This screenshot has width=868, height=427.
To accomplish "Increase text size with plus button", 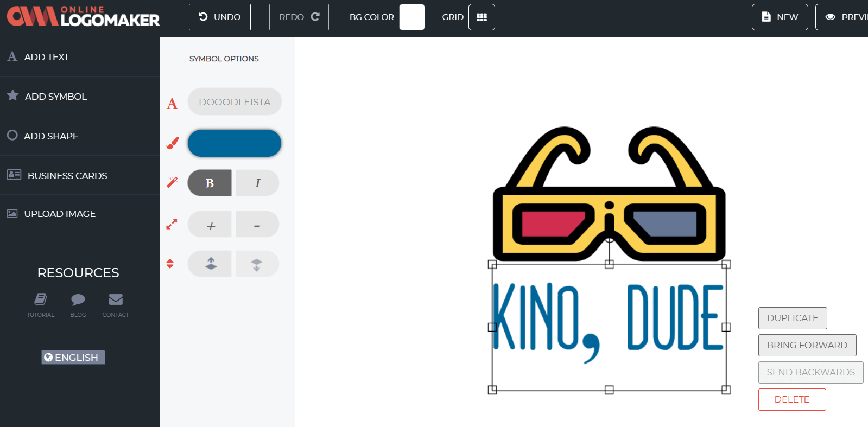I will (x=211, y=225).
